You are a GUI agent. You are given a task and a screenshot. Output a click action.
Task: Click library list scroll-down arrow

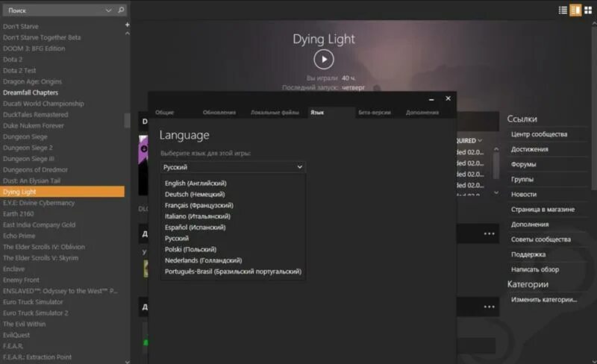click(127, 361)
